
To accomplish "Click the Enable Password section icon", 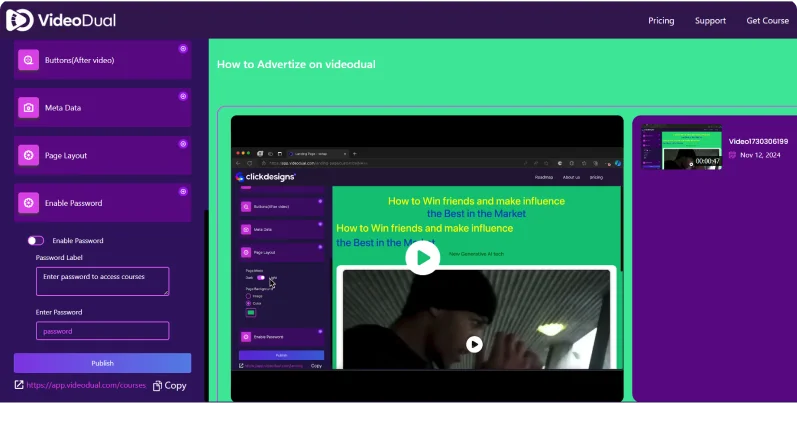I will [28, 203].
